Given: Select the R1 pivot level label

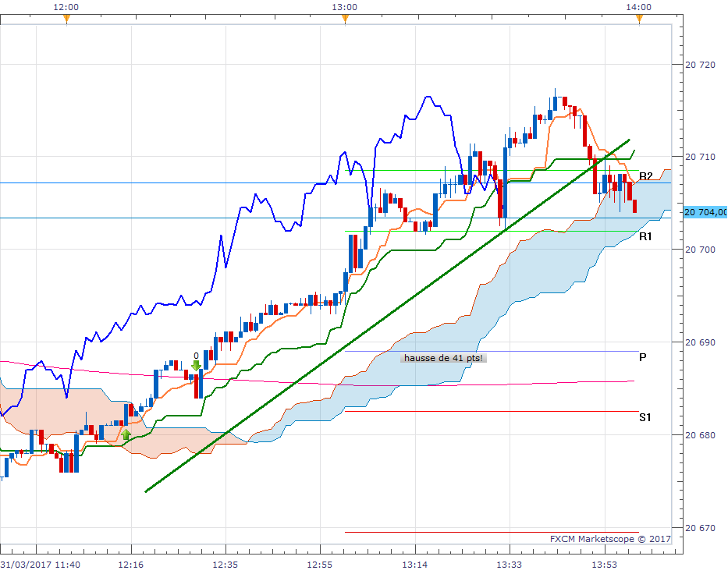Looking at the screenshot, I should pyautogui.click(x=645, y=236).
